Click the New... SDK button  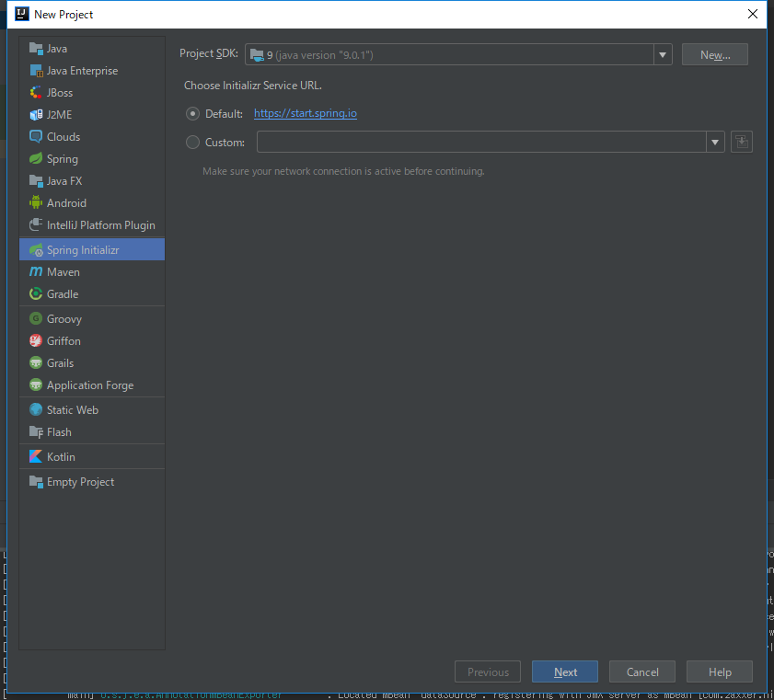pos(715,55)
